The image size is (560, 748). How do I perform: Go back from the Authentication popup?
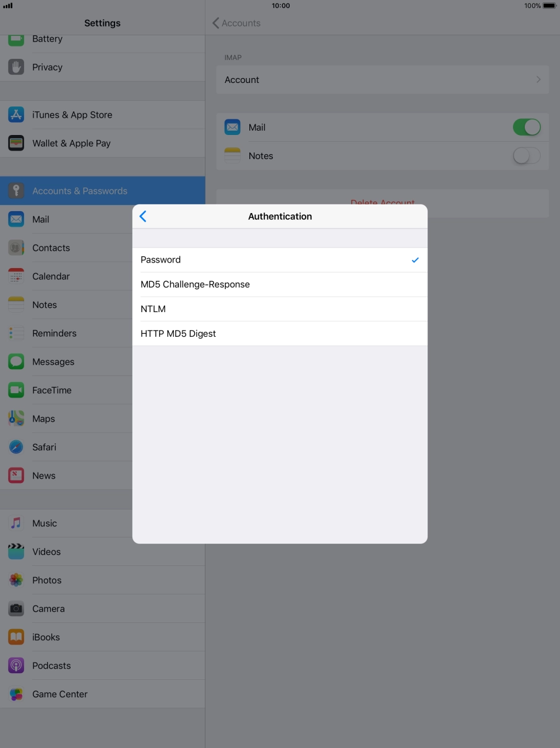(143, 216)
